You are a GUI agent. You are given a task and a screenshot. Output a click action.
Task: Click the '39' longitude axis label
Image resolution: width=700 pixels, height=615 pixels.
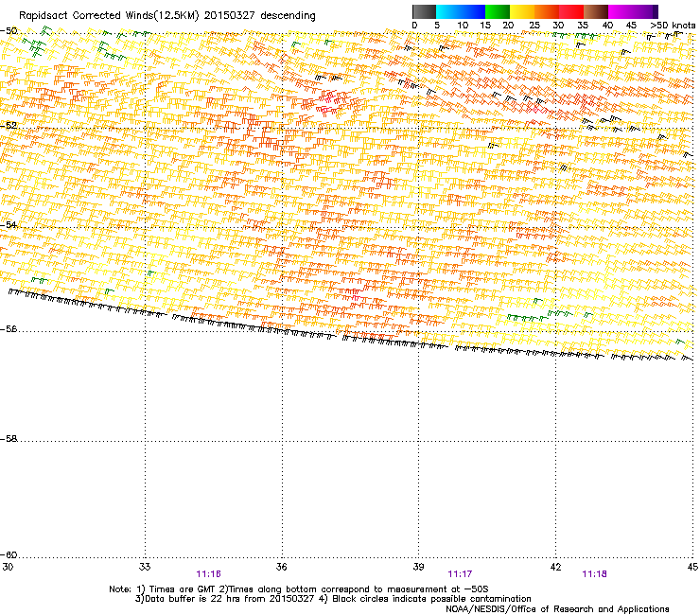point(418,567)
